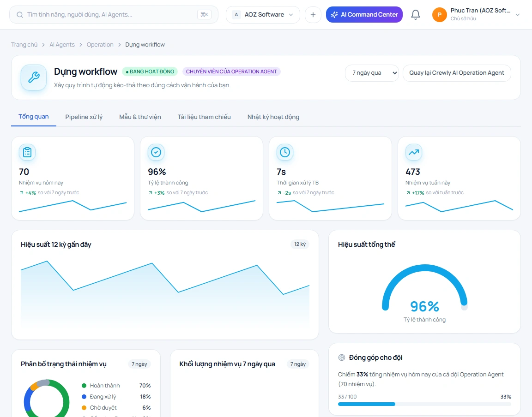Click the green Hoàn thành legend dot

pos(84,386)
